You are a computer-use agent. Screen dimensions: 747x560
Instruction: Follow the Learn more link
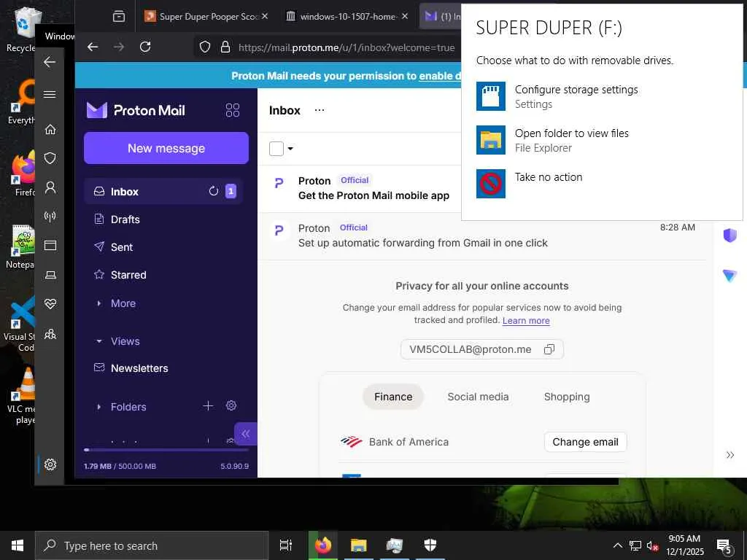coord(526,321)
